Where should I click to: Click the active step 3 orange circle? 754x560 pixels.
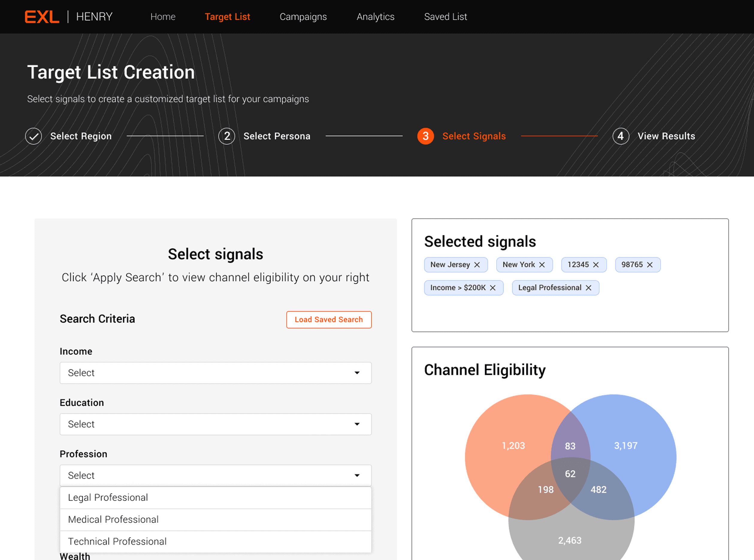point(426,136)
